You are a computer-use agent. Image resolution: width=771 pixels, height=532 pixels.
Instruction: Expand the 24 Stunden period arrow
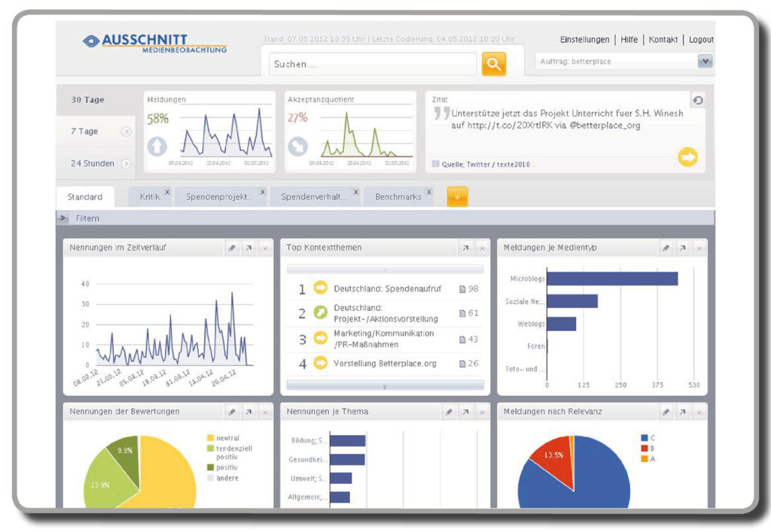click(x=126, y=163)
